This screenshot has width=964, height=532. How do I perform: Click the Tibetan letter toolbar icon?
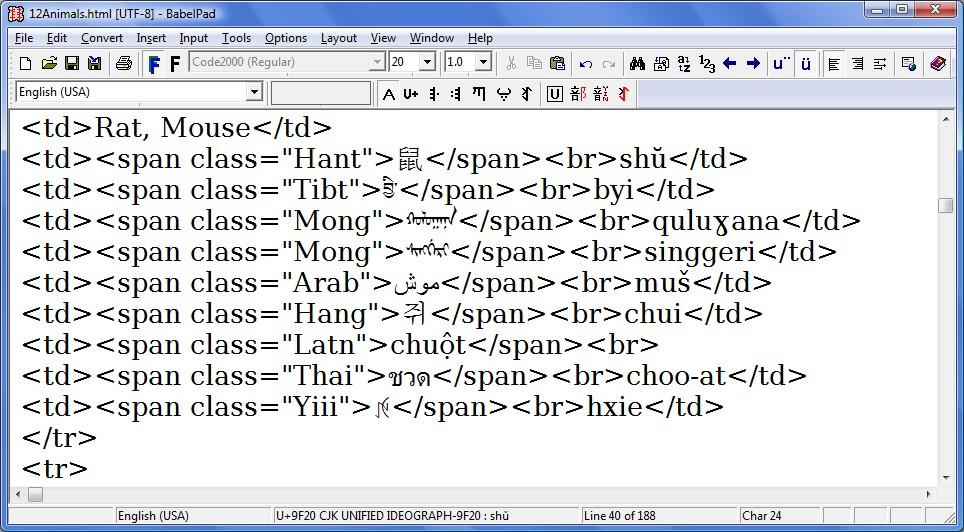[x=479, y=93]
